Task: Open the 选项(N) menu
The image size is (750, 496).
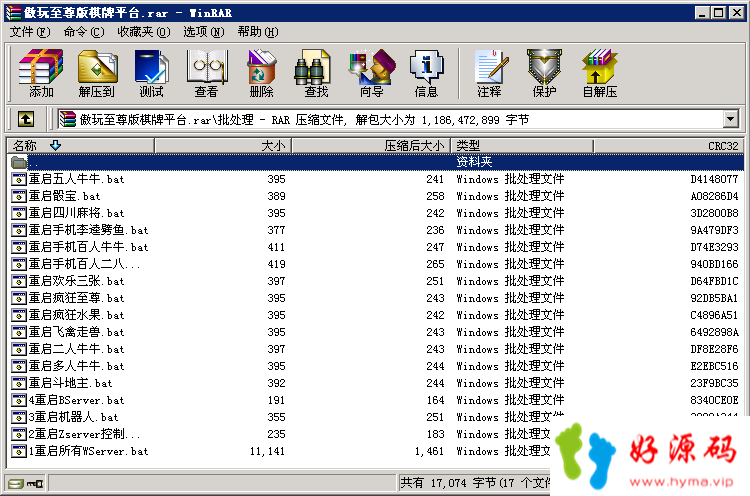Action: tap(204, 32)
